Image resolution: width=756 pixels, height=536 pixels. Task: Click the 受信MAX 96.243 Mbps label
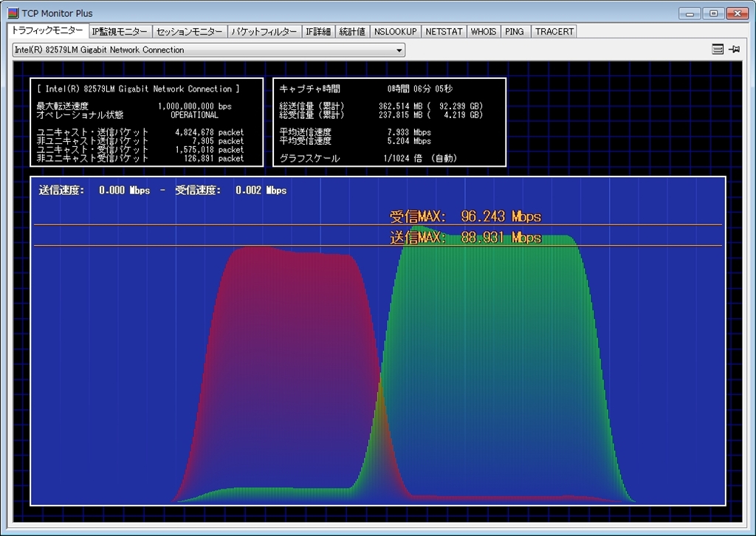(x=465, y=216)
